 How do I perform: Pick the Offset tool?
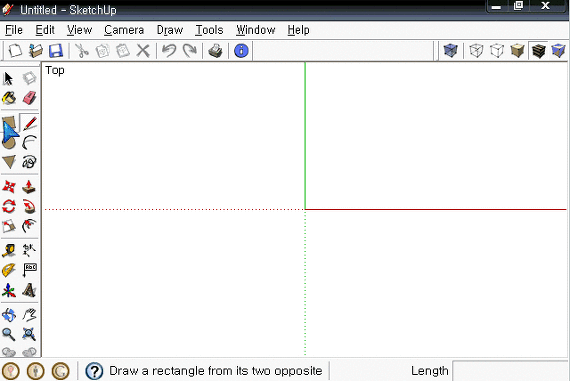coord(29,226)
